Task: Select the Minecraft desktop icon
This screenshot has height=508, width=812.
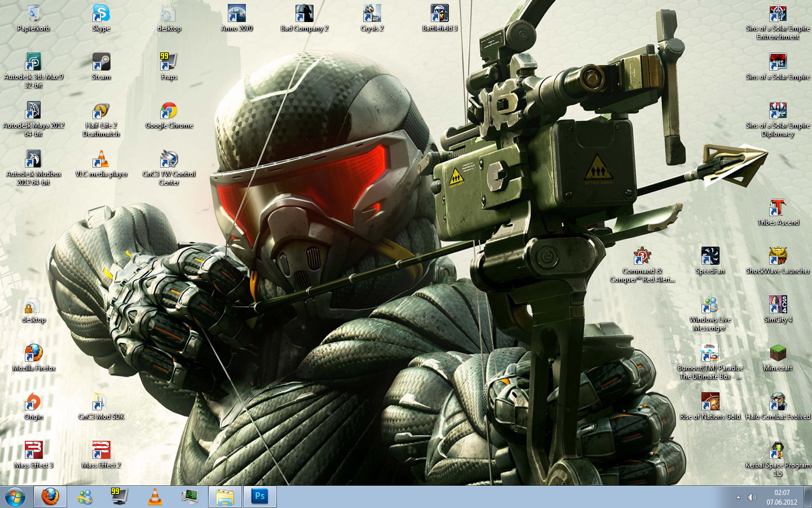Action: [778, 358]
